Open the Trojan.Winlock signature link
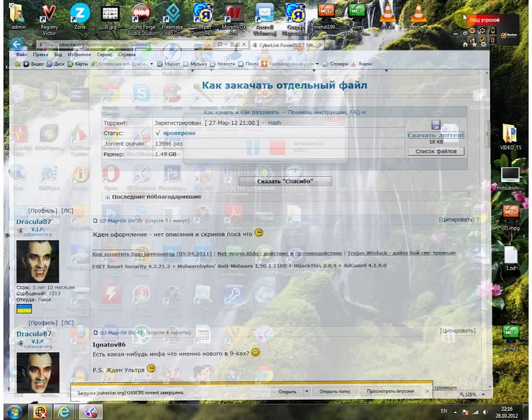 401,253
